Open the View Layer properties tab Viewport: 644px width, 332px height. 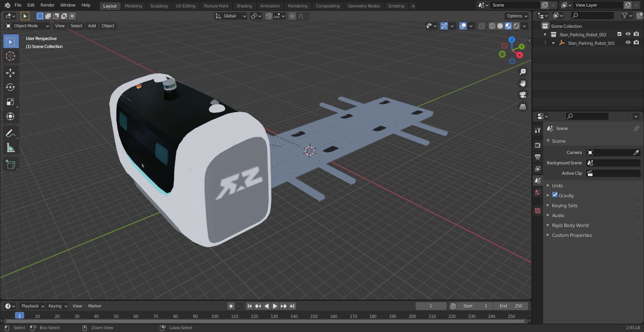[x=537, y=169]
